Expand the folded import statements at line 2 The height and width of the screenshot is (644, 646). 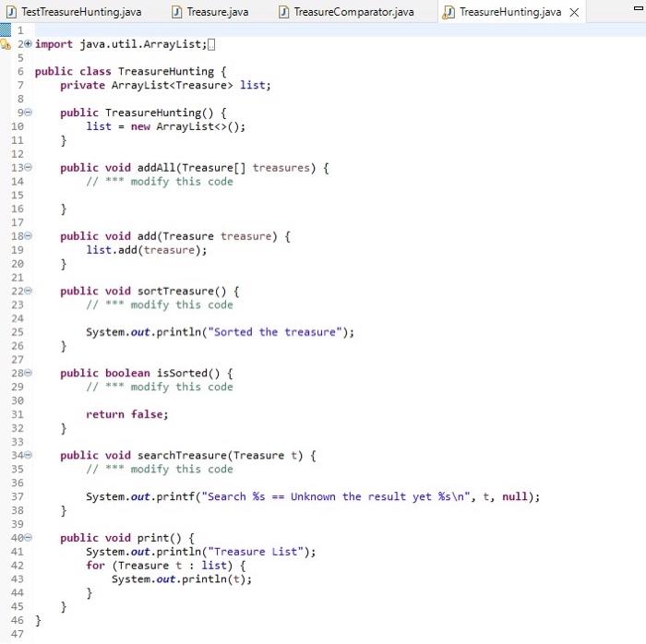pyautogui.click(x=28, y=43)
